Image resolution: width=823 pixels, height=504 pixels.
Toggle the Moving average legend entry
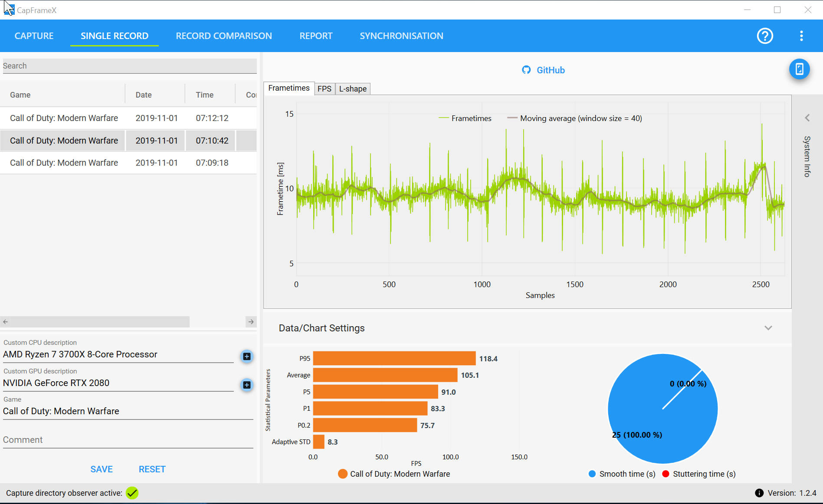574,118
